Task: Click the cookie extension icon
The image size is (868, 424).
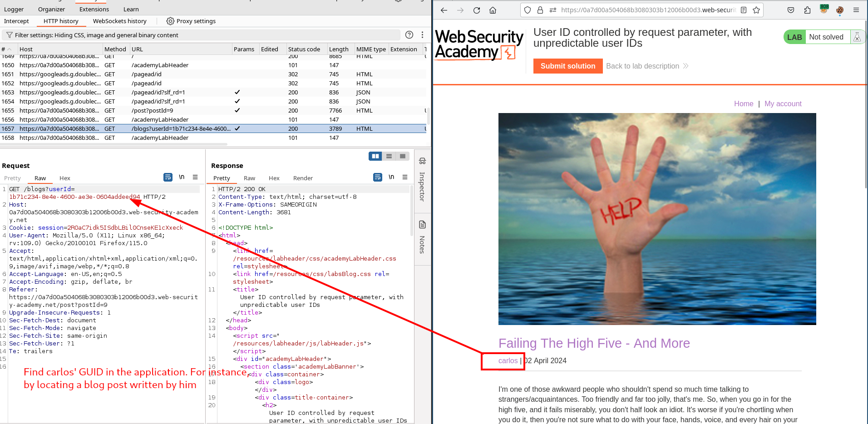Action: click(x=840, y=10)
